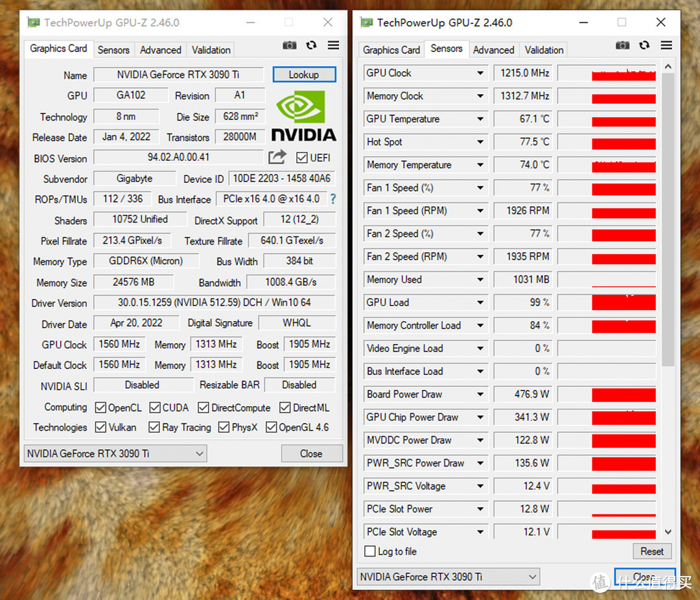Click the Bus Interface question mark icon
This screenshot has width=700, height=600.
[x=332, y=198]
